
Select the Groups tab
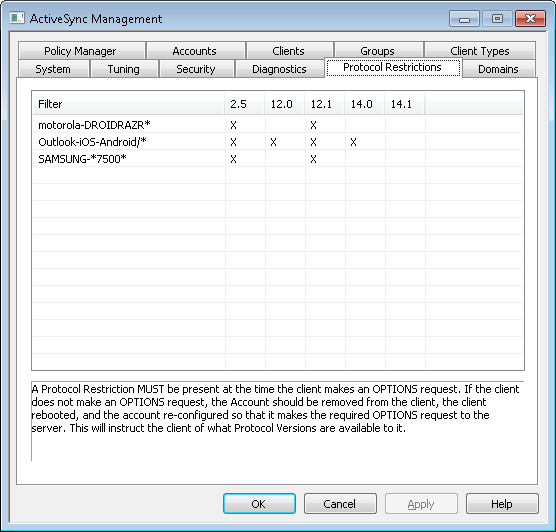click(x=378, y=51)
